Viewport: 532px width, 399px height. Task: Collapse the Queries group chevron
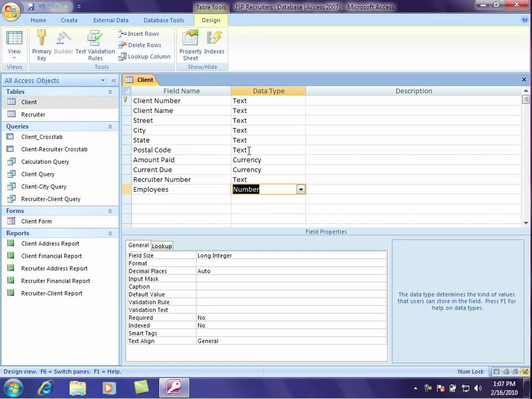pyautogui.click(x=110, y=126)
